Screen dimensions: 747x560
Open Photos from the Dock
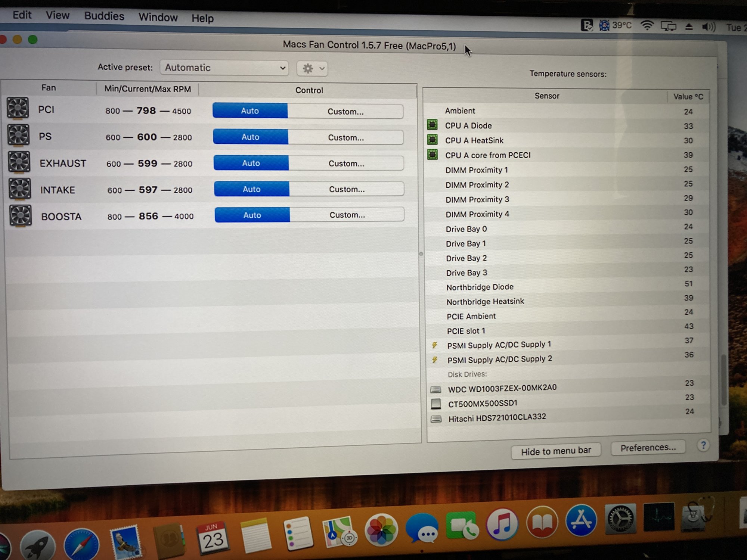381,530
